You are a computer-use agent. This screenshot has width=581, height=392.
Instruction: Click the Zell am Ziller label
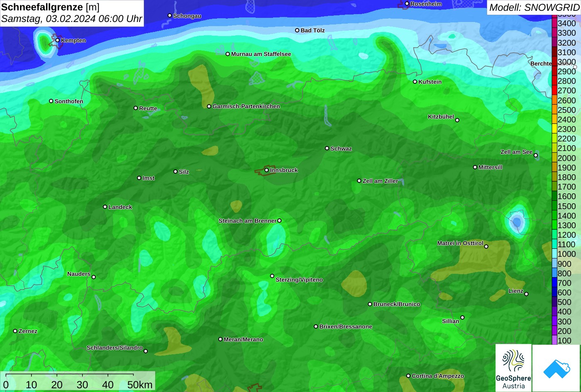tap(380, 181)
